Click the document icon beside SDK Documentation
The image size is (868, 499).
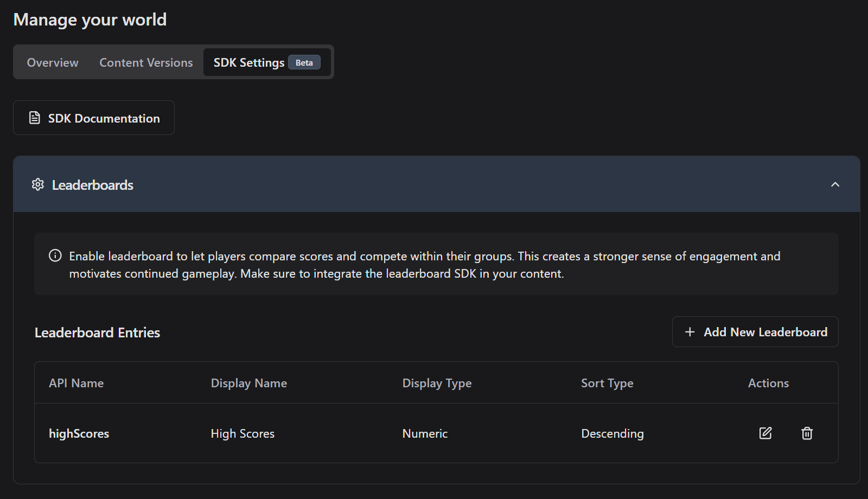pyautogui.click(x=35, y=118)
